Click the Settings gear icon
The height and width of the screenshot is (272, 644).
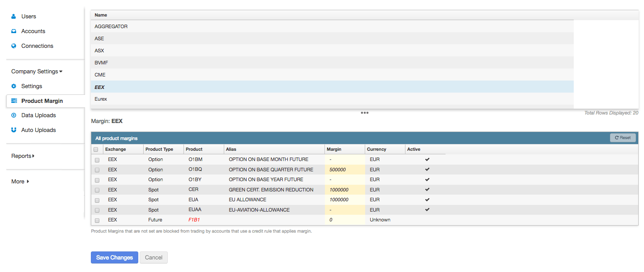click(14, 86)
